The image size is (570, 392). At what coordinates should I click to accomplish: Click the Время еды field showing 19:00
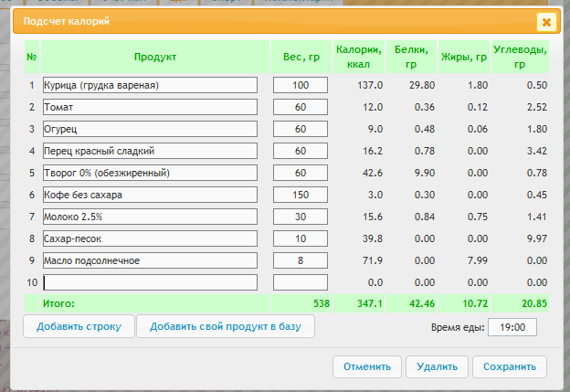point(512,327)
